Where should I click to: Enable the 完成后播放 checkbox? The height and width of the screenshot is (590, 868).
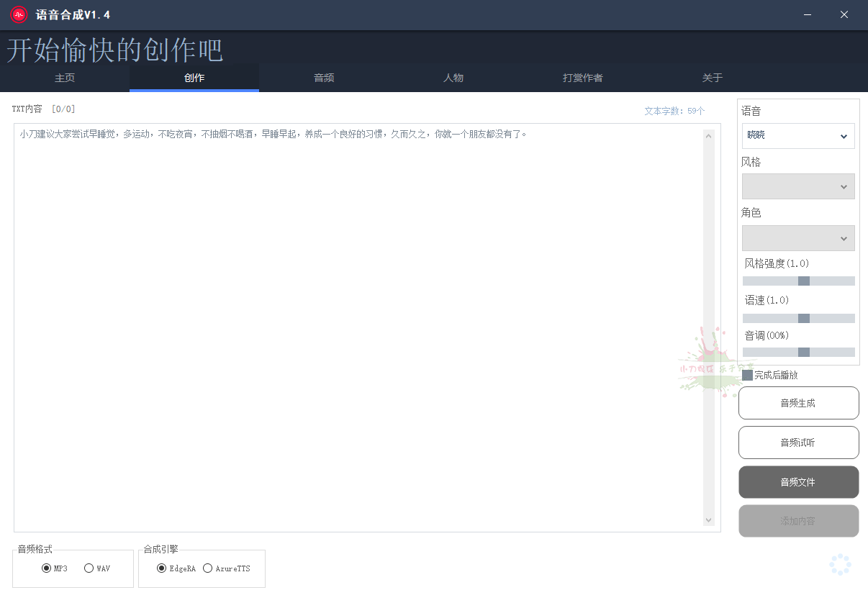747,375
